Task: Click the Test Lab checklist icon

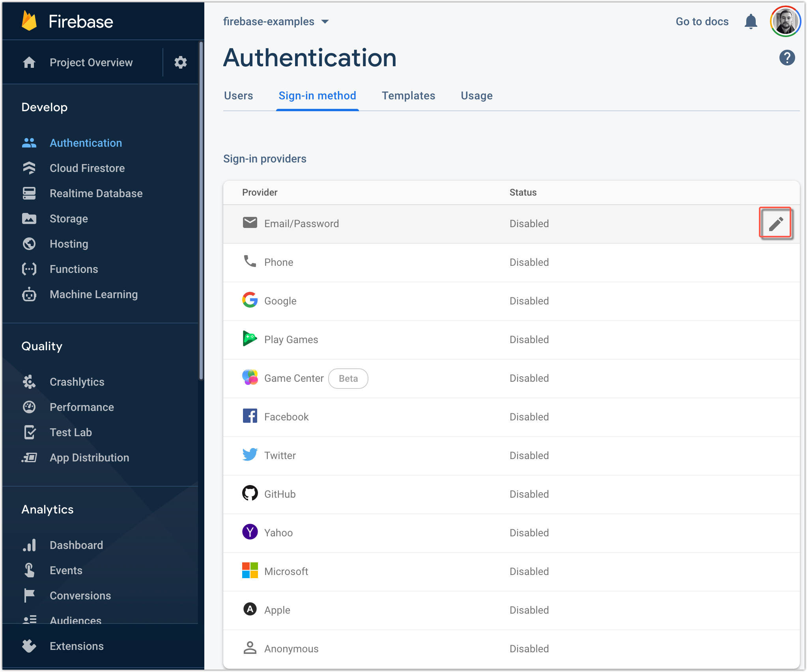Action: 30,432
